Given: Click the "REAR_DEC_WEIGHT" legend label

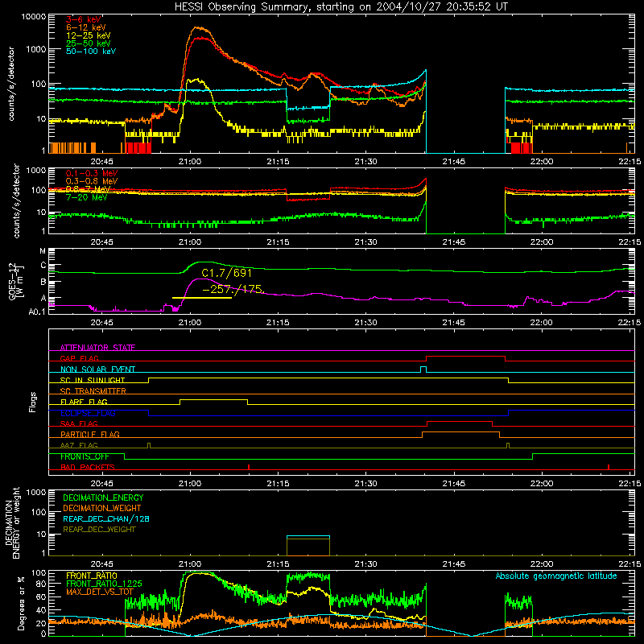Looking at the screenshot, I should [x=99, y=530].
